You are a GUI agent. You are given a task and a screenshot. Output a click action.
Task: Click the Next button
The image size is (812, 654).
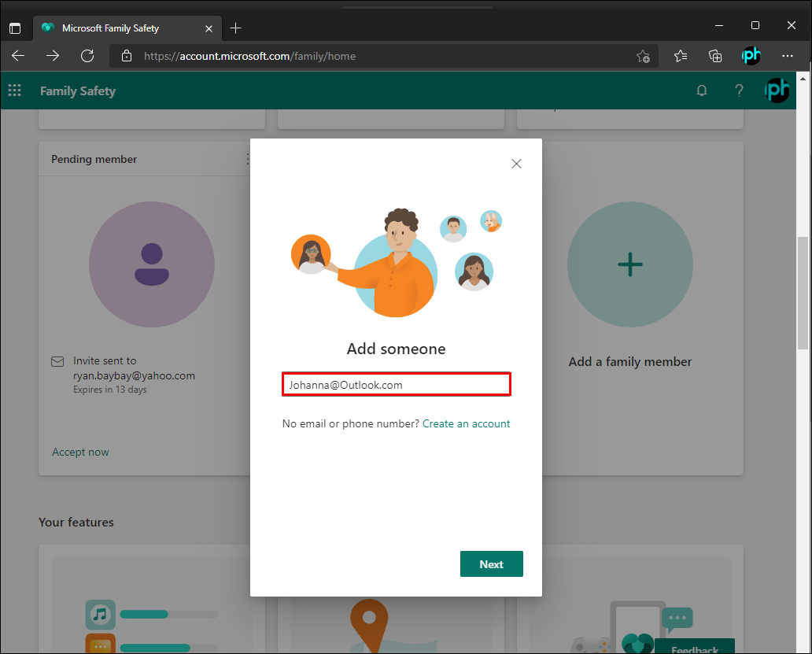pos(492,564)
